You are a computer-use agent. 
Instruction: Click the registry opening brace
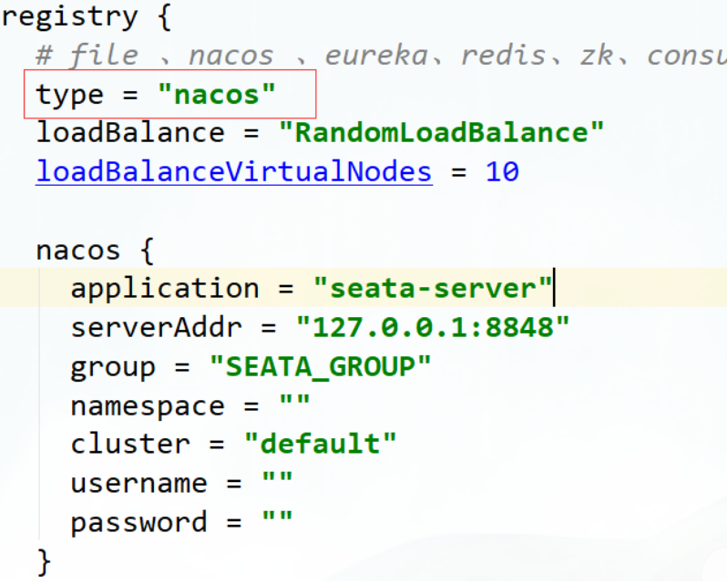pyautogui.click(x=164, y=17)
